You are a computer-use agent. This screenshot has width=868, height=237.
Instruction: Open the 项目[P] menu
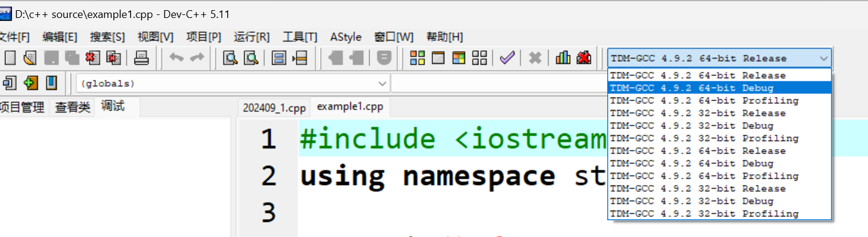click(x=204, y=37)
